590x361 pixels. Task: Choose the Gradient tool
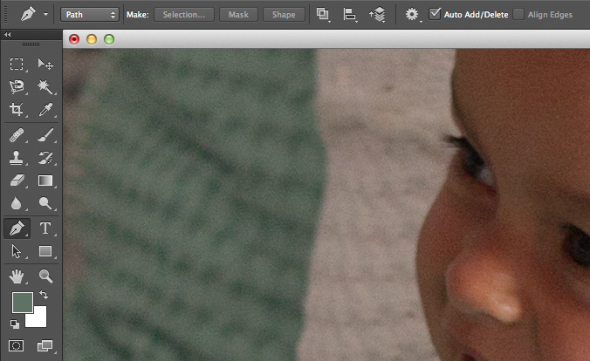(45, 180)
